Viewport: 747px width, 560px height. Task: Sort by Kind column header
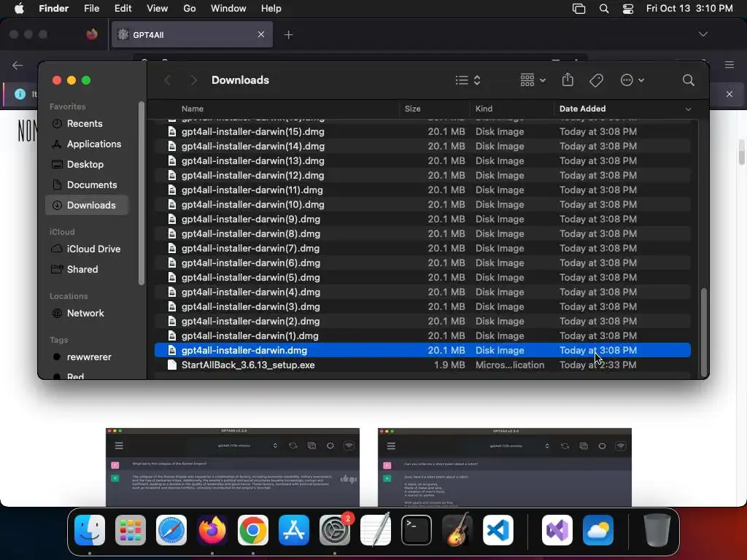(484, 109)
